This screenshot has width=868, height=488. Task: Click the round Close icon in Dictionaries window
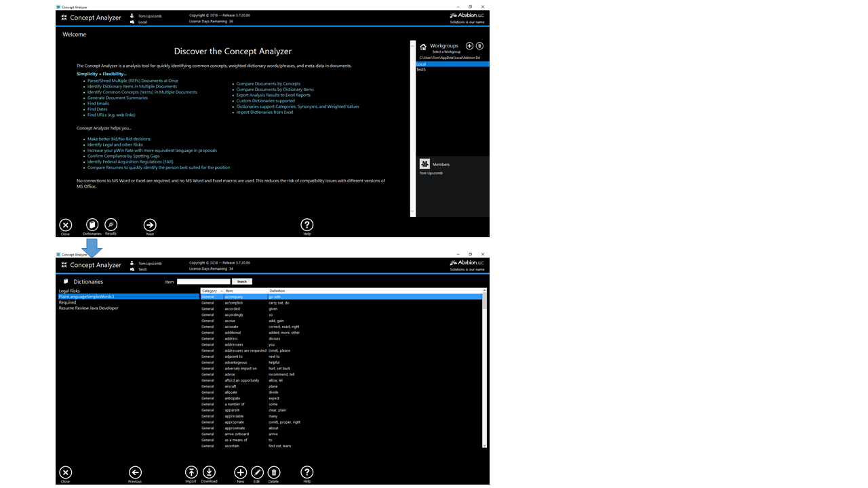point(65,472)
